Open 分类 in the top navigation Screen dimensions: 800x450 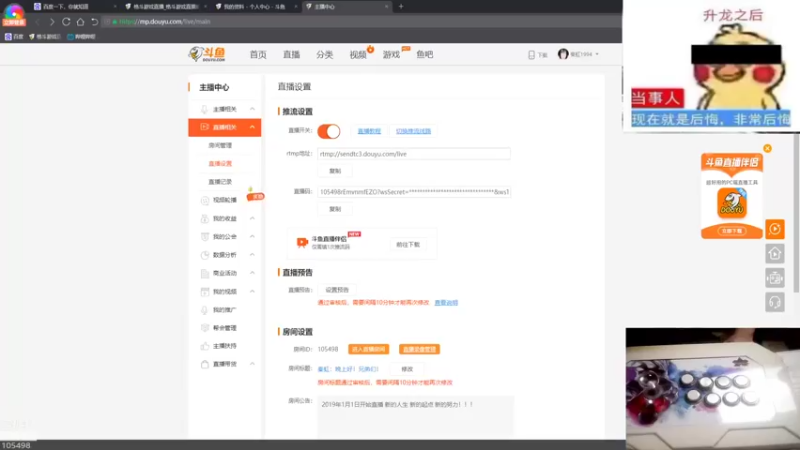324,55
